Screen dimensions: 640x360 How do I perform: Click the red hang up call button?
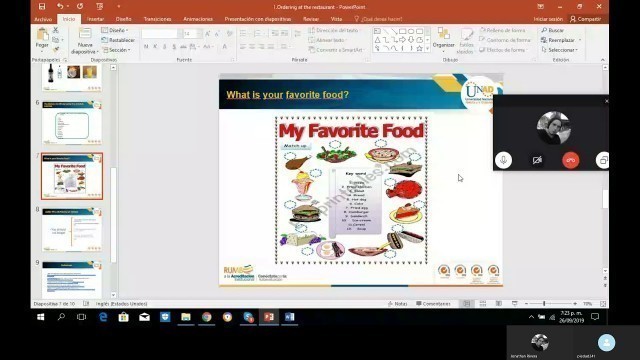click(x=571, y=160)
